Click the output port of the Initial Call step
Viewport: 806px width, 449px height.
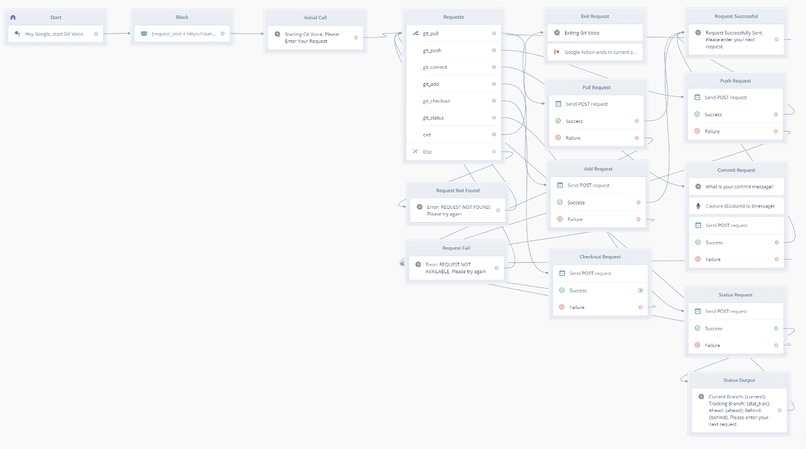pos(355,37)
